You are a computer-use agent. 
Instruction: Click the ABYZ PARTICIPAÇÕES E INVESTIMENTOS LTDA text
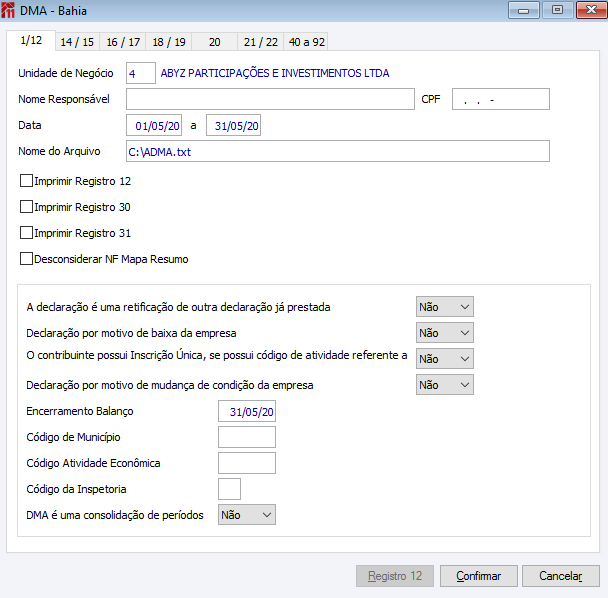275,73
